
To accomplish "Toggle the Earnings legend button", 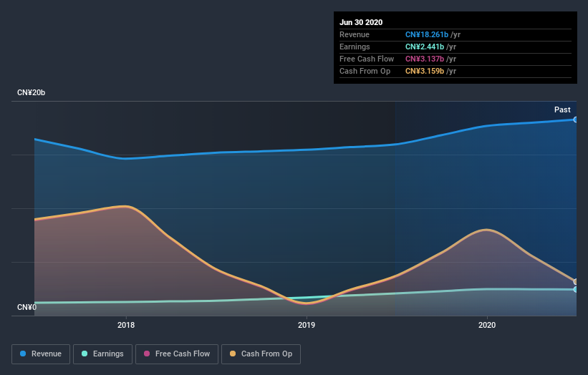I will coord(102,354).
